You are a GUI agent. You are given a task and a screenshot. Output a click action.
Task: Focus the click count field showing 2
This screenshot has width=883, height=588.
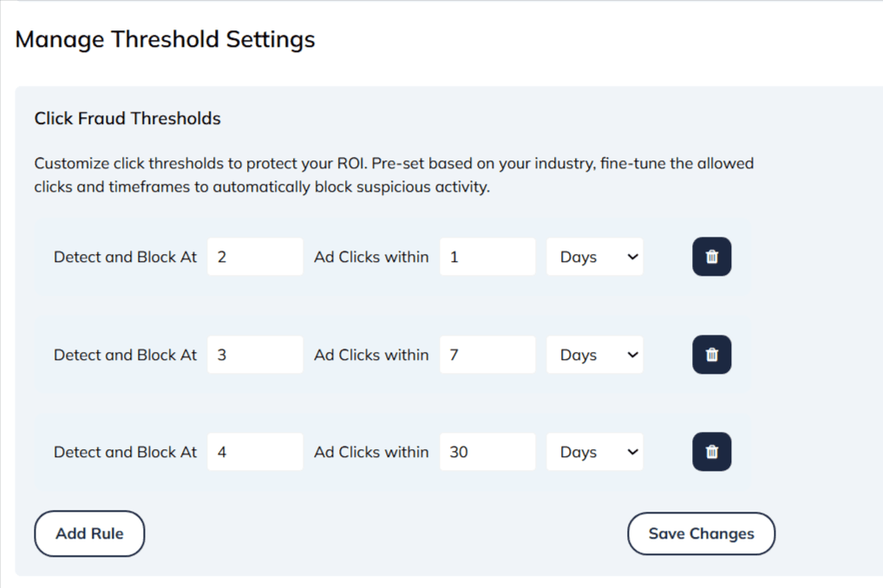[255, 257]
